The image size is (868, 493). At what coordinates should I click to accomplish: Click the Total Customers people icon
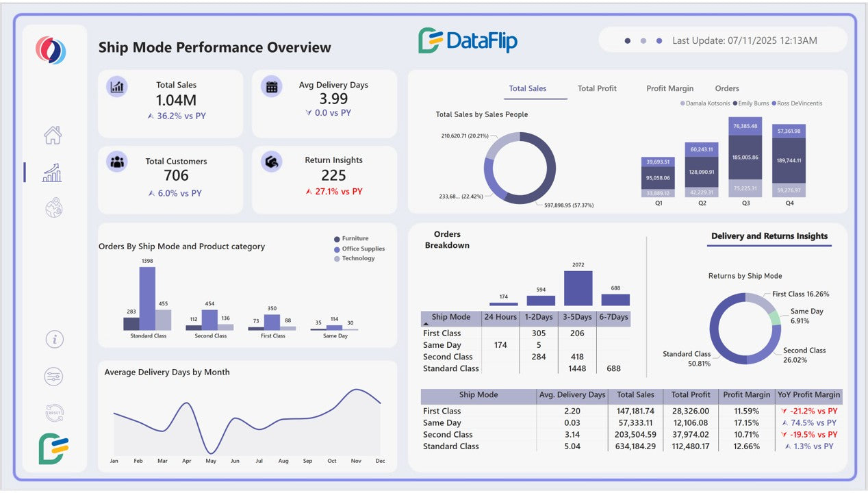(x=117, y=162)
